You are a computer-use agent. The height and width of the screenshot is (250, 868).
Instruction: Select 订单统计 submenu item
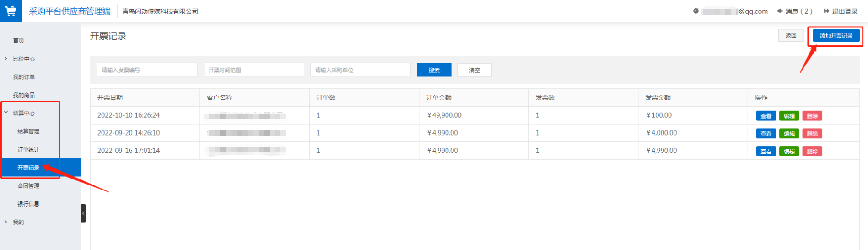(x=28, y=150)
